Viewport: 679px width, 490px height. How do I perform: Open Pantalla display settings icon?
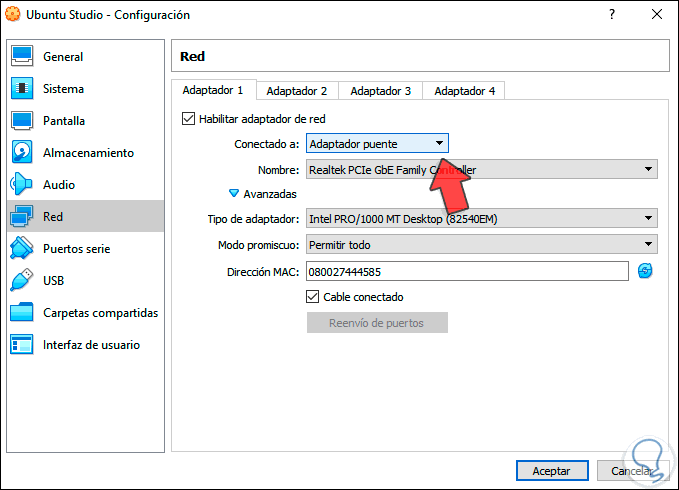[23, 121]
